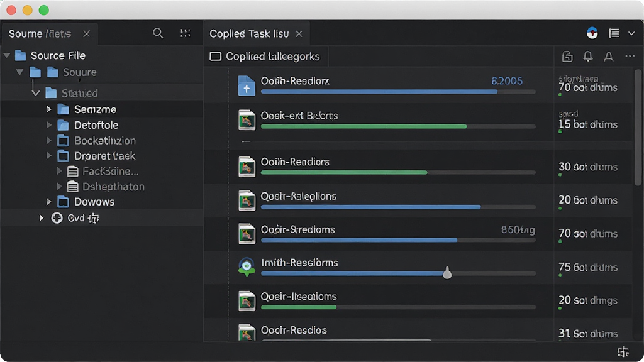Collapse the Souure folder arrow
This screenshot has width=644, height=362.
tap(19, 72)
